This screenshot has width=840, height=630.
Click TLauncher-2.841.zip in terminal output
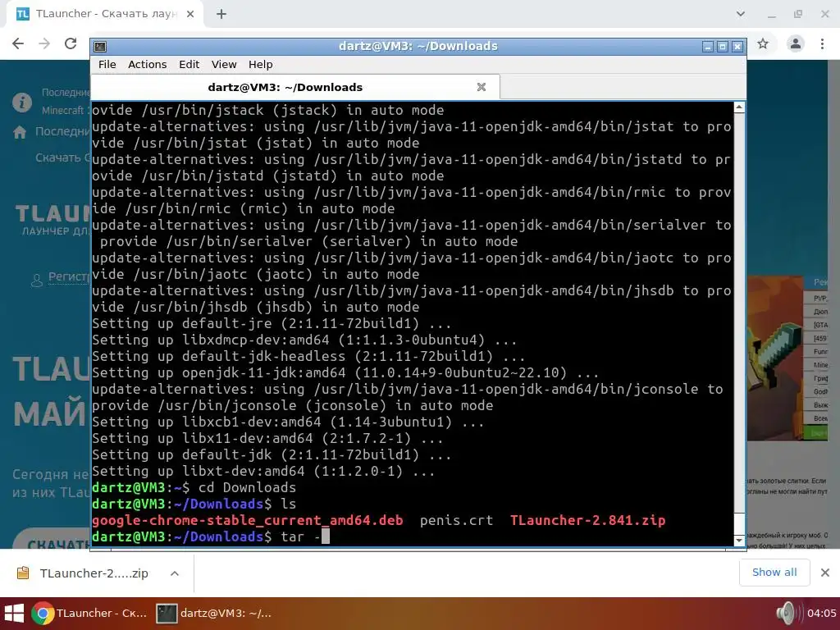tap(587, 520)
